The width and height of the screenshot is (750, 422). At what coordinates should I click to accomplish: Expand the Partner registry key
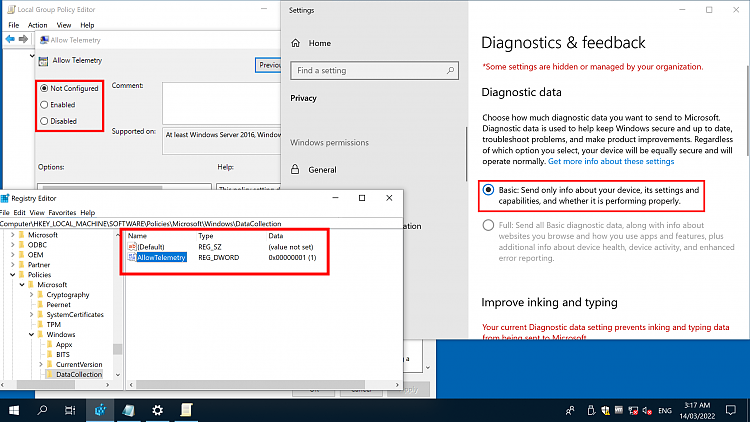12,265
